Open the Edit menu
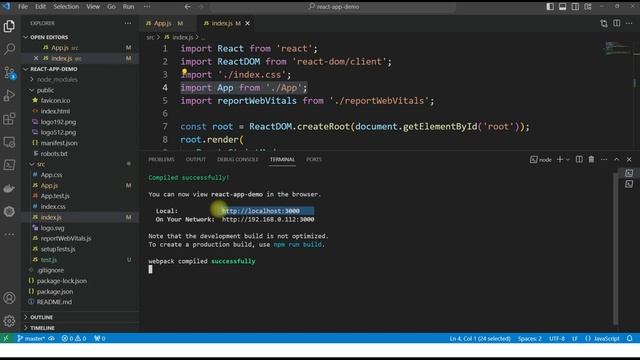This screenshot has height=360, width=640. (40, 7)
